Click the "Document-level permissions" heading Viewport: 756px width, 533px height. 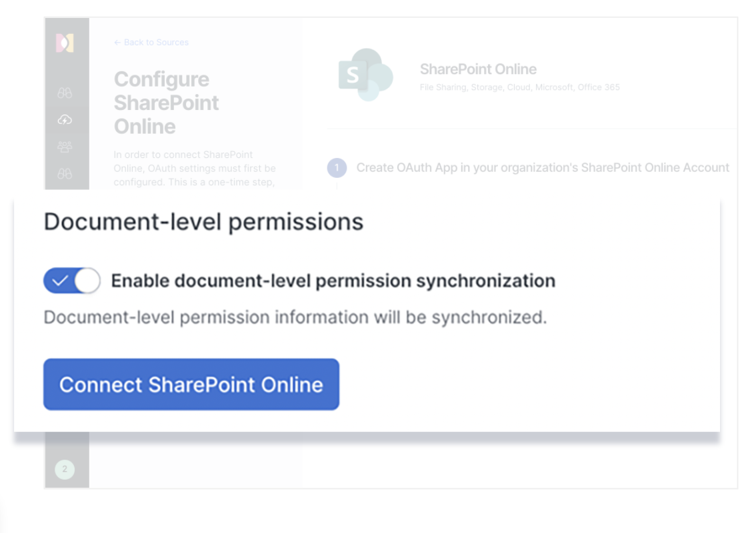[203, 222]
